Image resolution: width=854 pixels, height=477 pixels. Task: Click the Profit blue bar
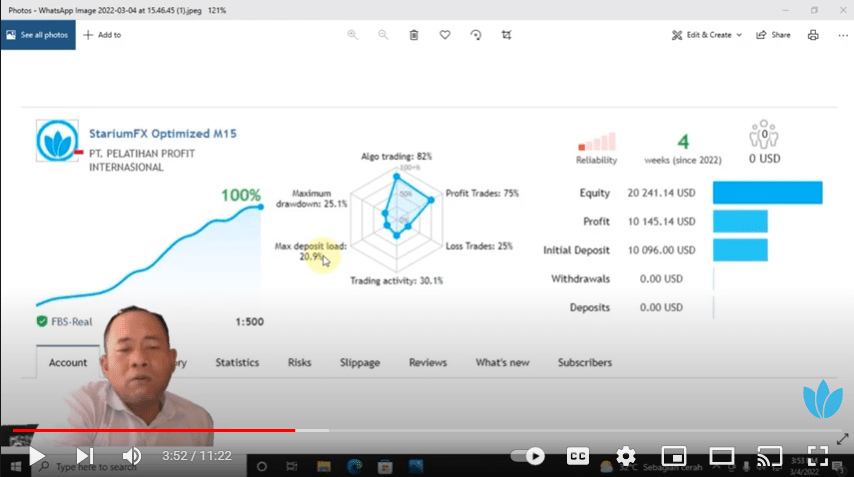click(x=740, y=222)
